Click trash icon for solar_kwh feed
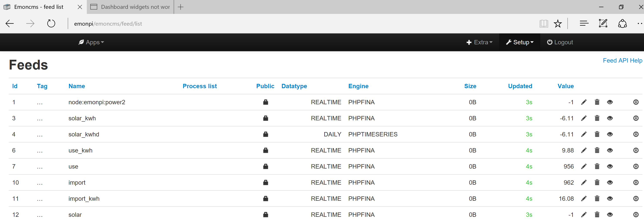The width and height of the screenshot is (644, 222). pyautogui.click(x=597, y=118)
